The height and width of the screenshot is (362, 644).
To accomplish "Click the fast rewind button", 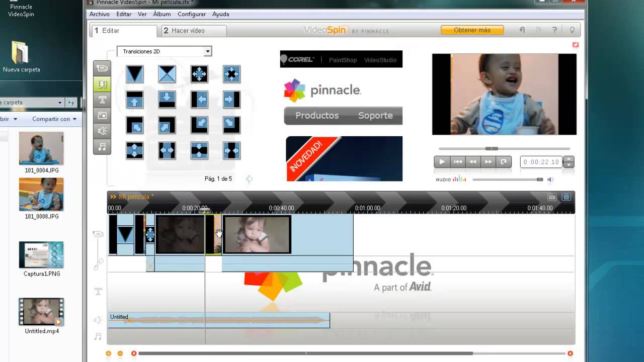I will coord(473,162).
